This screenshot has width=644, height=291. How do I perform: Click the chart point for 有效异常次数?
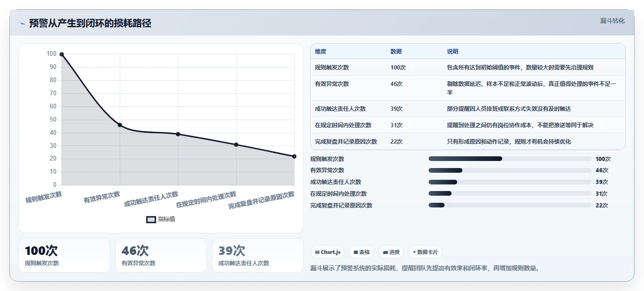coord(120,125)
